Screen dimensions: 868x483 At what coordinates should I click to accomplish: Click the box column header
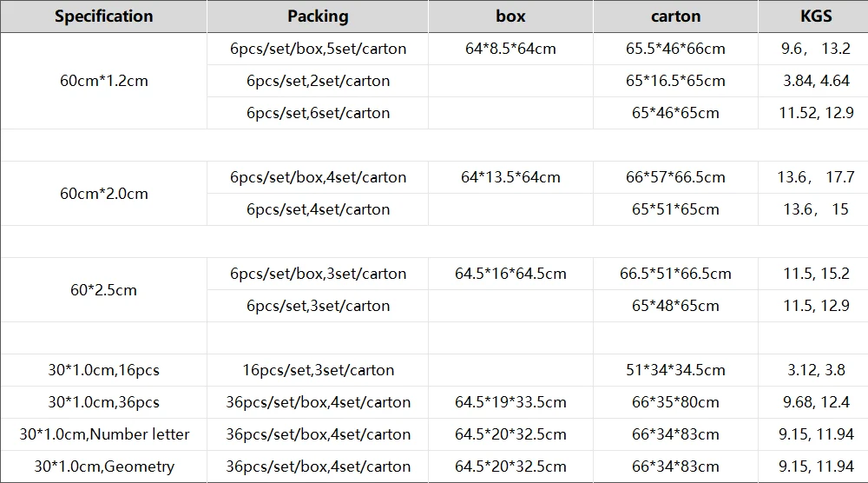(x=510, y=17)
